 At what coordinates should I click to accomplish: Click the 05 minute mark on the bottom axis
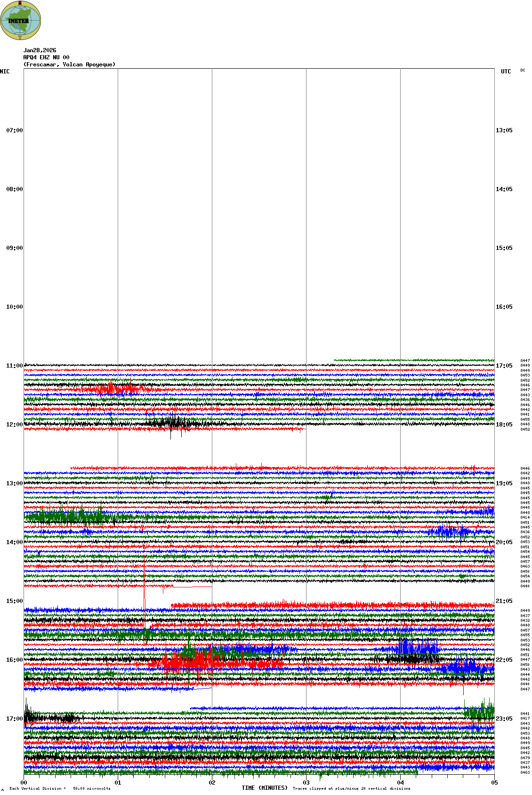494,783
